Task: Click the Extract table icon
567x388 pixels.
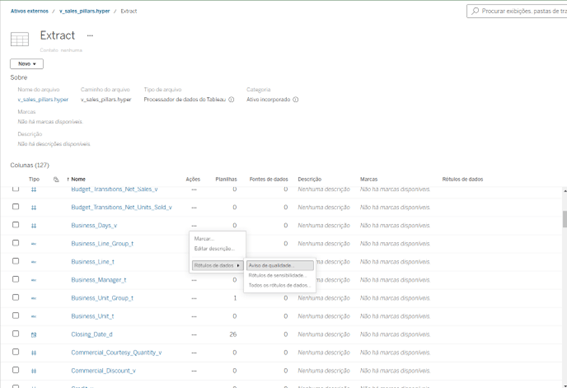Action: click(20, 39)
